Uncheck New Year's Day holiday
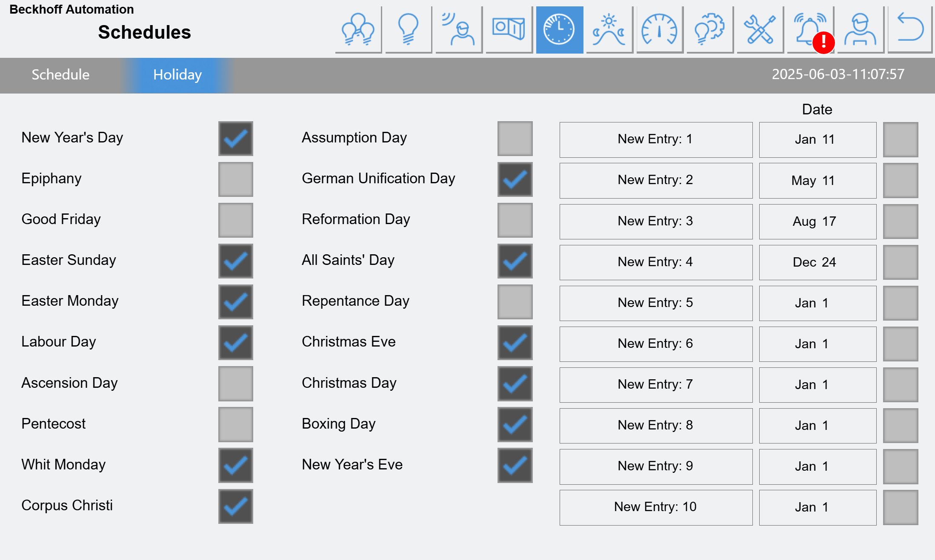 (236, 139)
